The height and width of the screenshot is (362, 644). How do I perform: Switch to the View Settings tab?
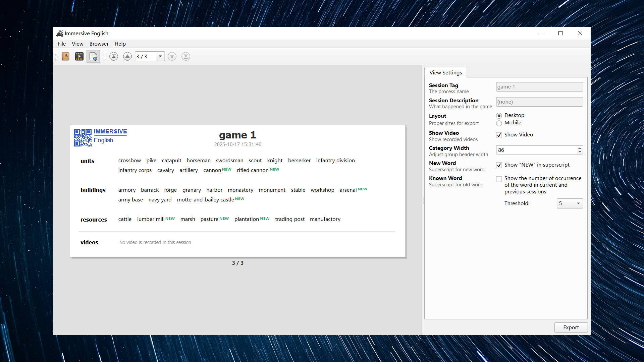click(445, 72)
